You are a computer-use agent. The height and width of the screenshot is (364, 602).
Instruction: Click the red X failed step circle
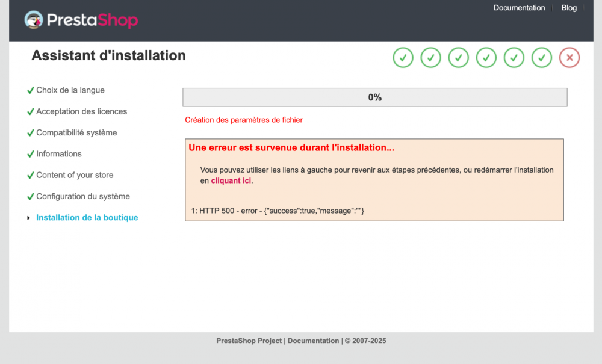pyautogui.click(x=569, y=58)
